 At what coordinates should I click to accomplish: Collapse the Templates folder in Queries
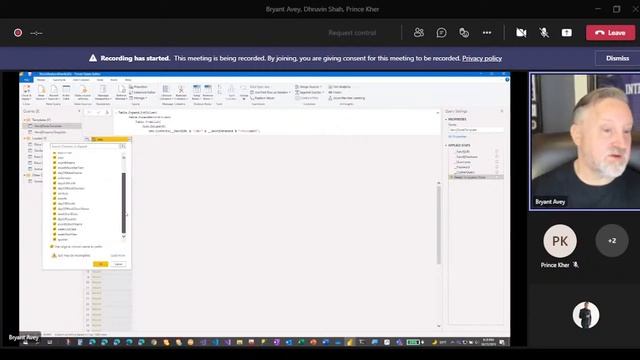click(25, 120)
